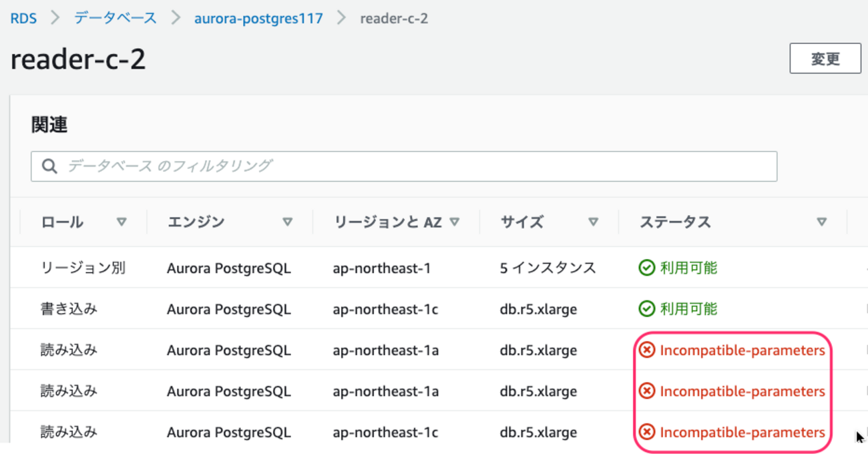
Task: Select the 書き込み writer instance row
Action: 69,309
